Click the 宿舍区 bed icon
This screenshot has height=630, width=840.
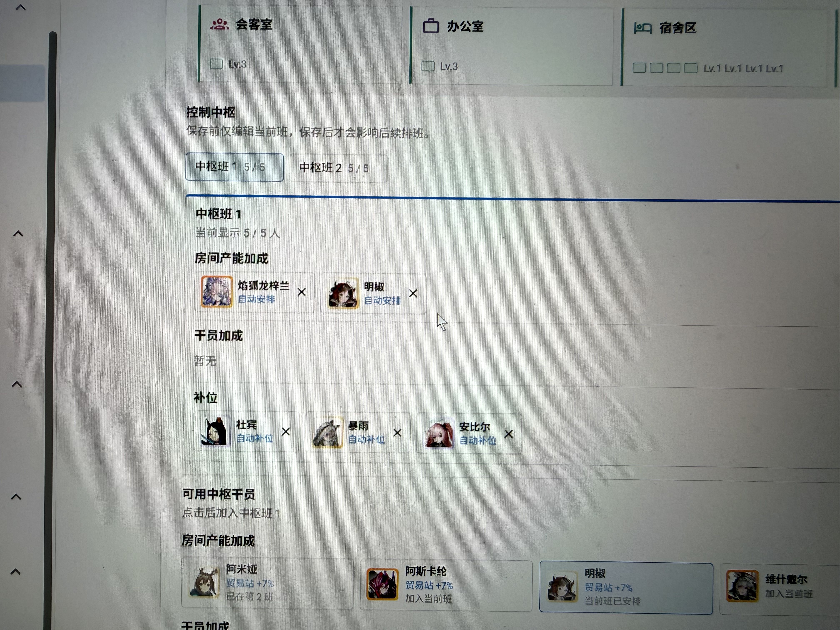642,28
